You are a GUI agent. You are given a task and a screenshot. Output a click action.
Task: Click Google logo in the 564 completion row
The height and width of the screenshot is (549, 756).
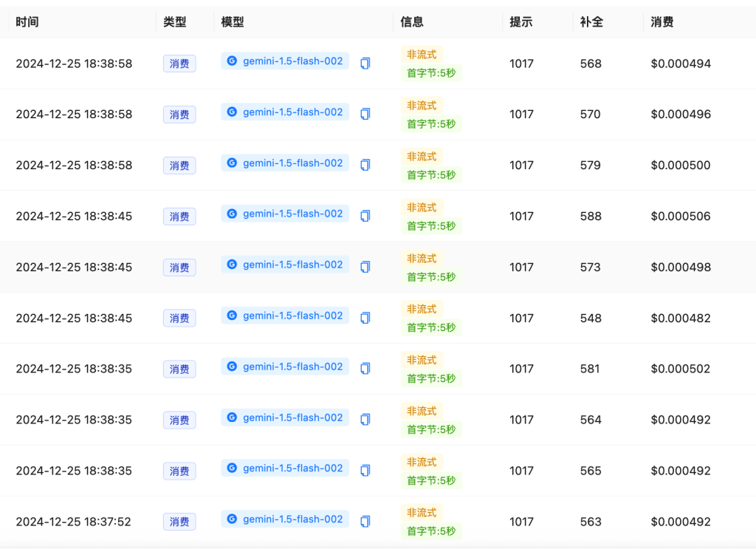(x=232, y=417)
